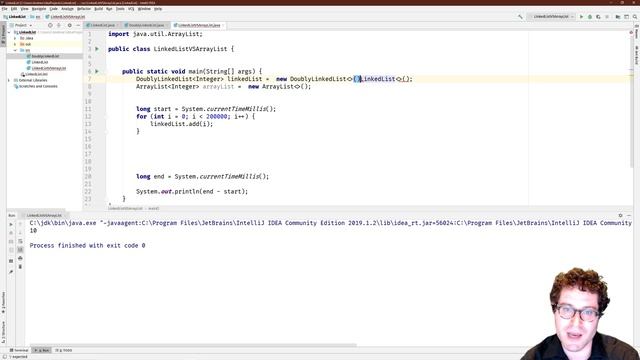Viewport: 640px width, 360px height.
Task: Collapse the src folder
Action: pos(15,50)
